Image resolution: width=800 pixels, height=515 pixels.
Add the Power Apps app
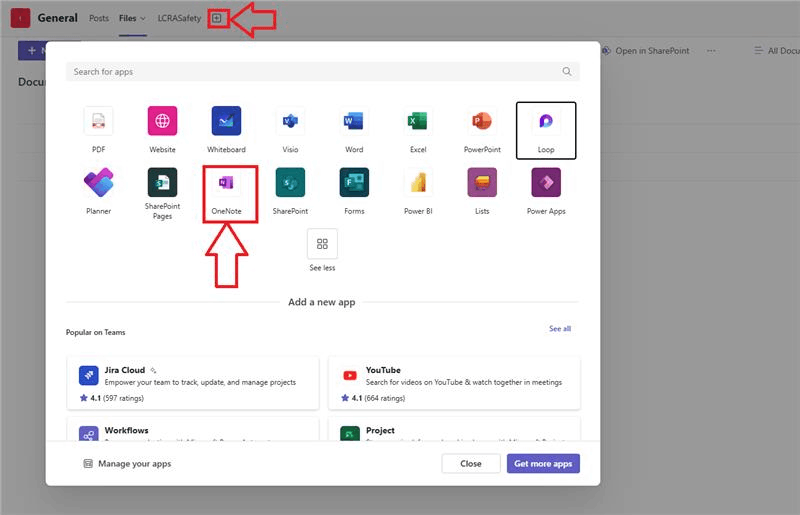point(546,182)
